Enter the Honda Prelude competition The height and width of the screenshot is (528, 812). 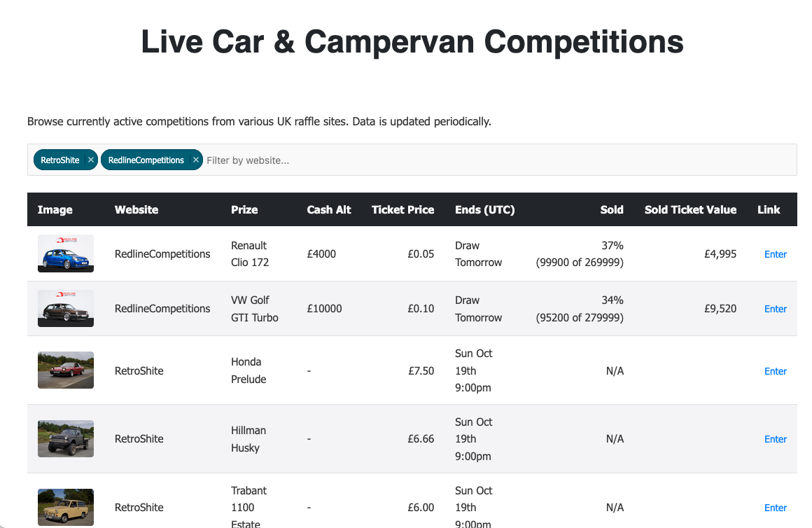click(x=775, y=371)
